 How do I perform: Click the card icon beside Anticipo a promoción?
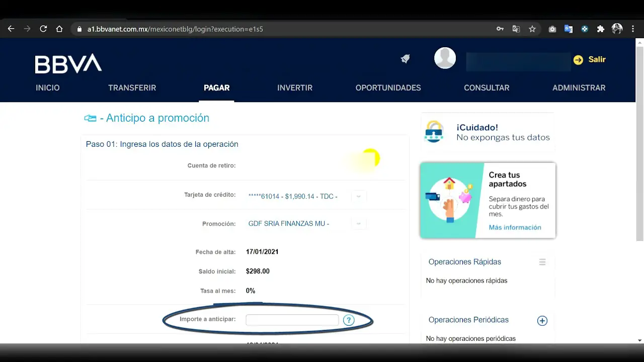(90, 119)
